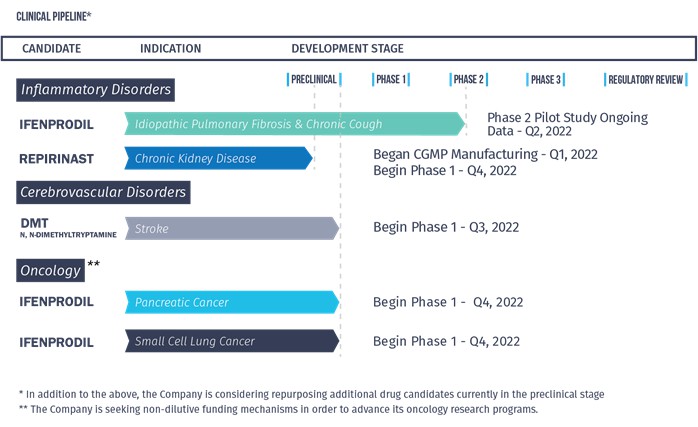
Task: Open the Inflammatory Disorders category label
Action: [95, 89]
